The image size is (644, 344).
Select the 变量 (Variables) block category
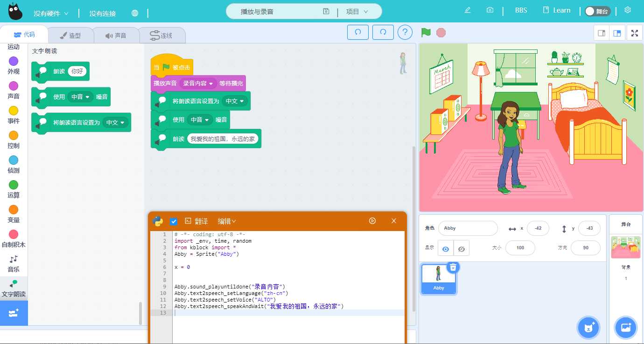[14, 214]
